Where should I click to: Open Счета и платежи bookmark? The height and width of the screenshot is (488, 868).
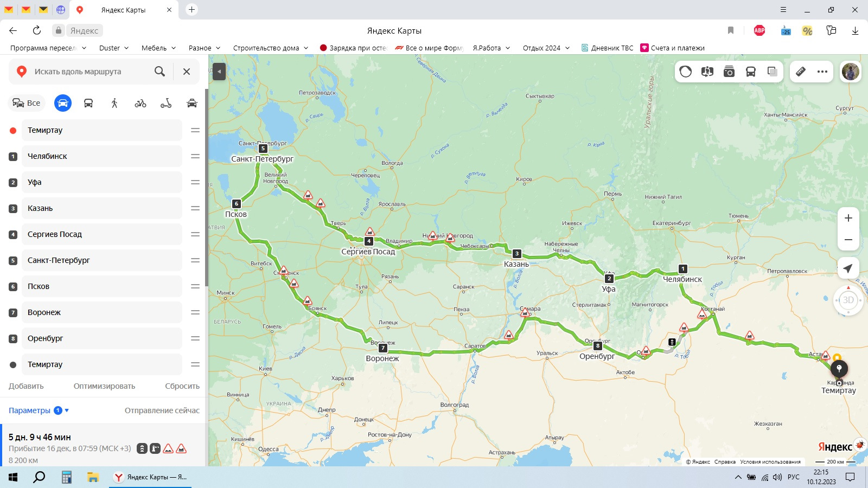pos(673,48)
